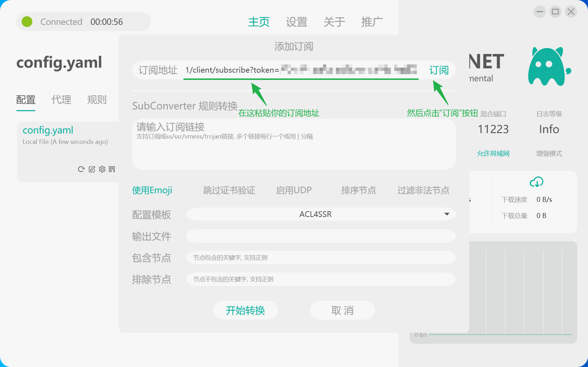Enable 跳过证书验证 option
Screen dimensions: 588x367
point(229,190)
